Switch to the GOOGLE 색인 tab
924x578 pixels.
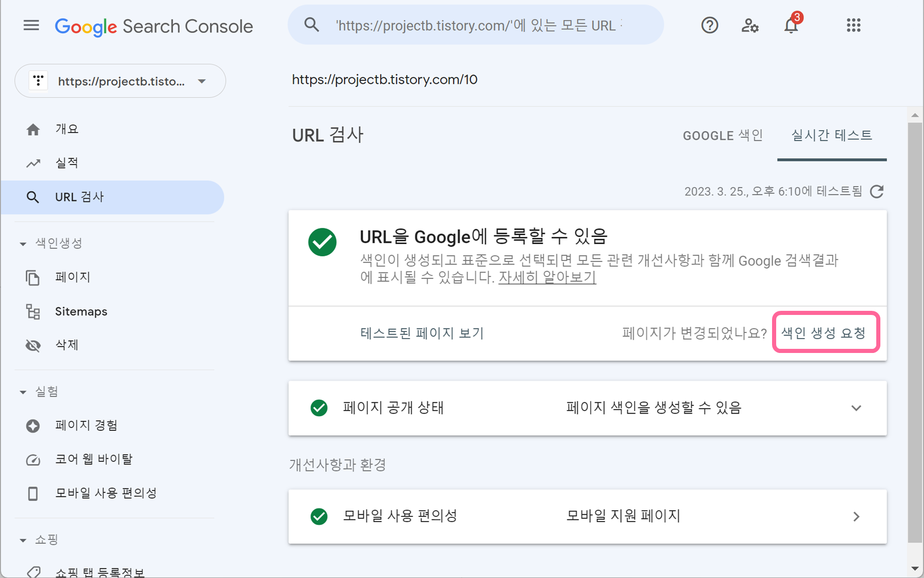[723, 136]
